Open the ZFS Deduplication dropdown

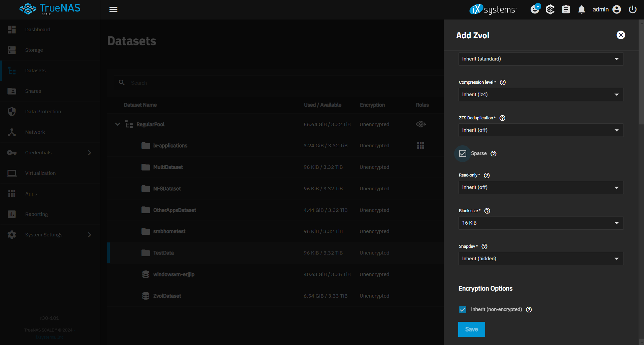pyautogui.click(x=541, y=130)
